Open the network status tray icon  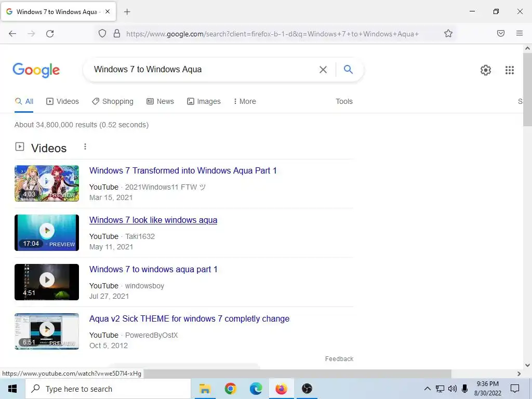[440, 389]
